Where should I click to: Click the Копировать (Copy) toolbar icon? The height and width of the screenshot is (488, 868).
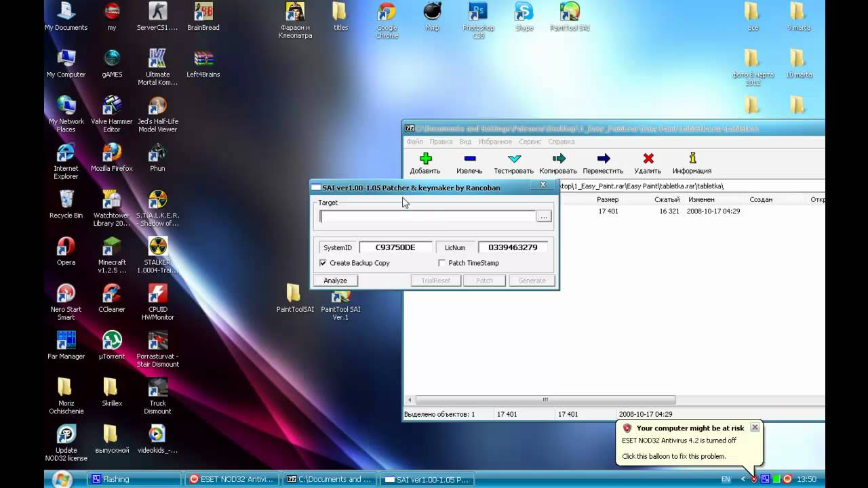[559, 159]
